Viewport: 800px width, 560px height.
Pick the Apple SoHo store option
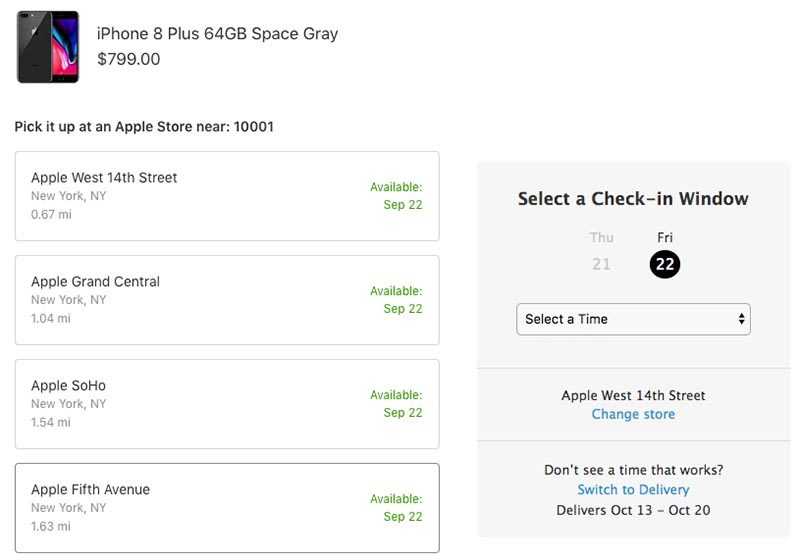226,404
